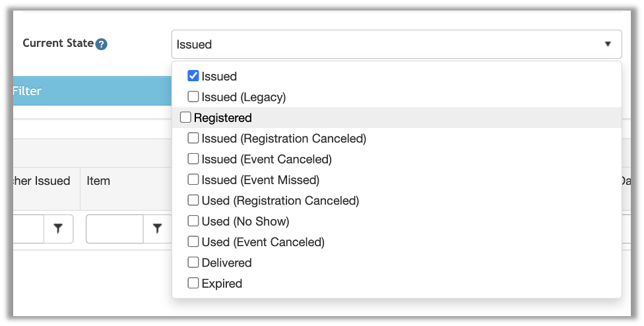Tick the Expired checkbox
This screenshot has height=326, width=644.
pos(193,283)
